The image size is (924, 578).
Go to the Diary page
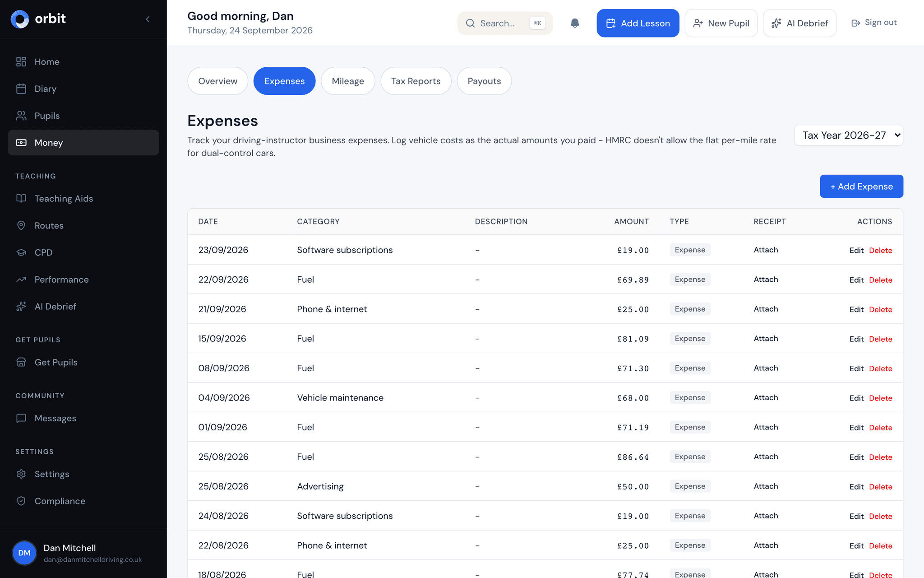(x=83, y=89)
